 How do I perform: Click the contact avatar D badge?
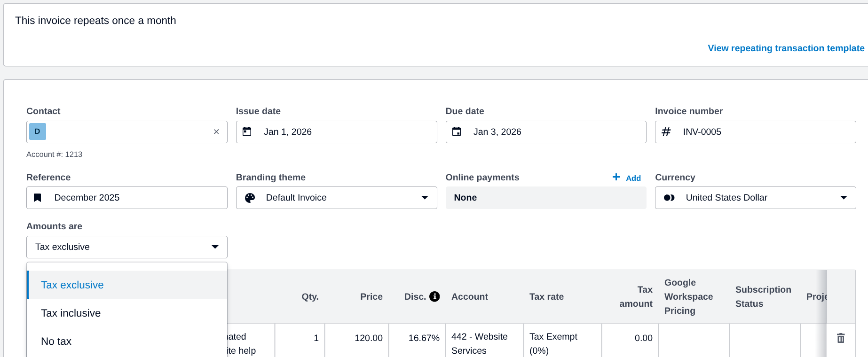click(x=38, y=132)
